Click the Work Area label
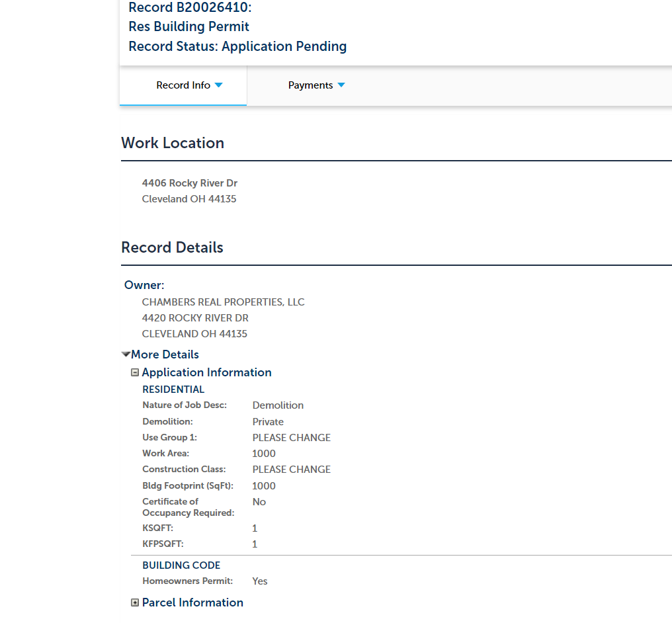 [165, 453]
